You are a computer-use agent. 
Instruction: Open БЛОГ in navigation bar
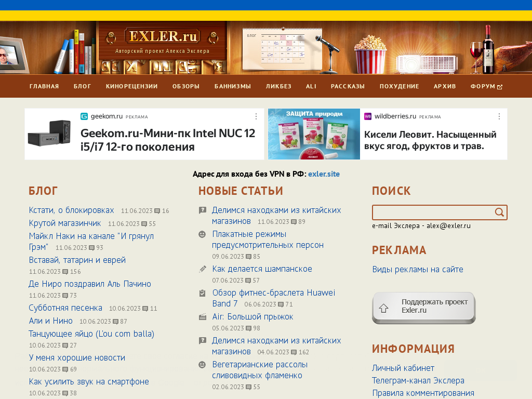tap(83, 86)
